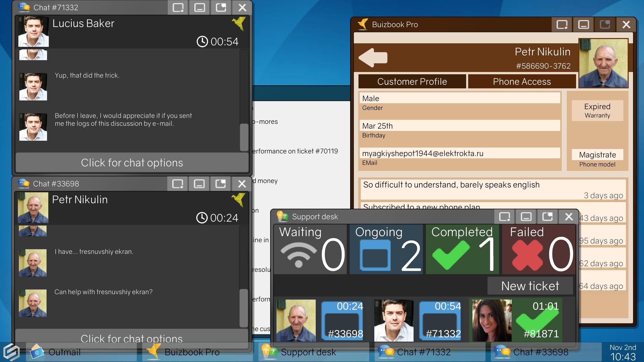Viewport: 644px width, 362px height.
Task: Select the Waiting tickets panel
Action: [310, 249]
